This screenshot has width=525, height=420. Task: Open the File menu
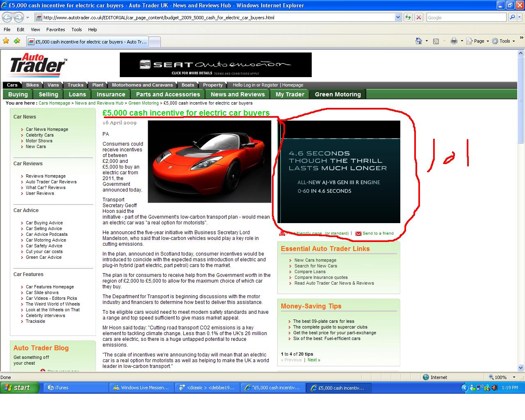7,30
